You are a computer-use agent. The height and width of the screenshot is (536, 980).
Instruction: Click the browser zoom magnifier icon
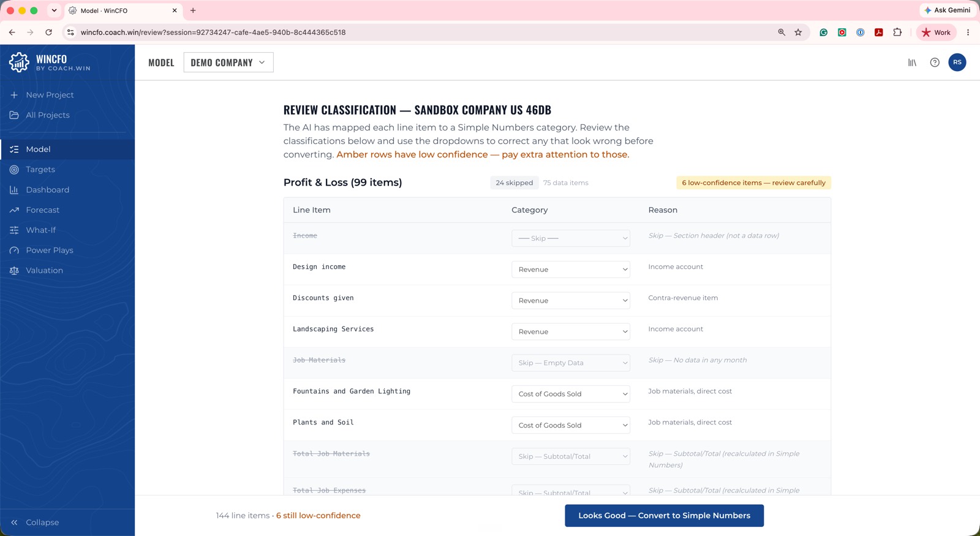[782, 32]
